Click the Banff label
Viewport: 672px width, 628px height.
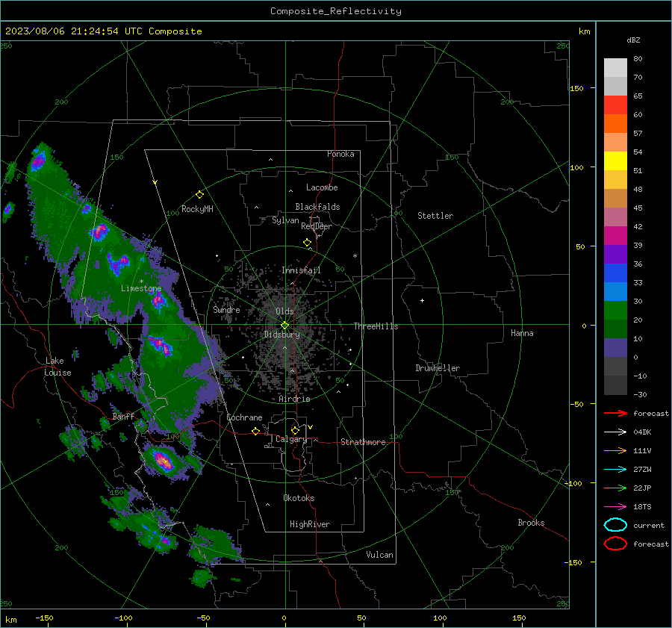tap(123, 416)
